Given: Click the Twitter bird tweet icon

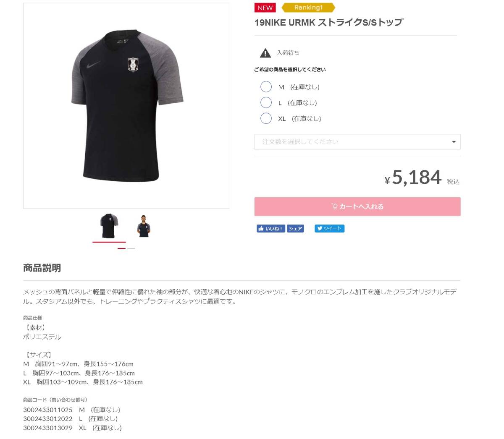Looking at the screenshot, I should (320, 229).
